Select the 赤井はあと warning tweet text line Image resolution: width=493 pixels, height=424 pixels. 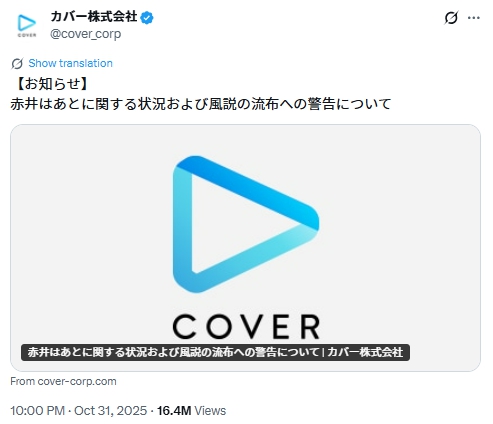click(201, 104)
